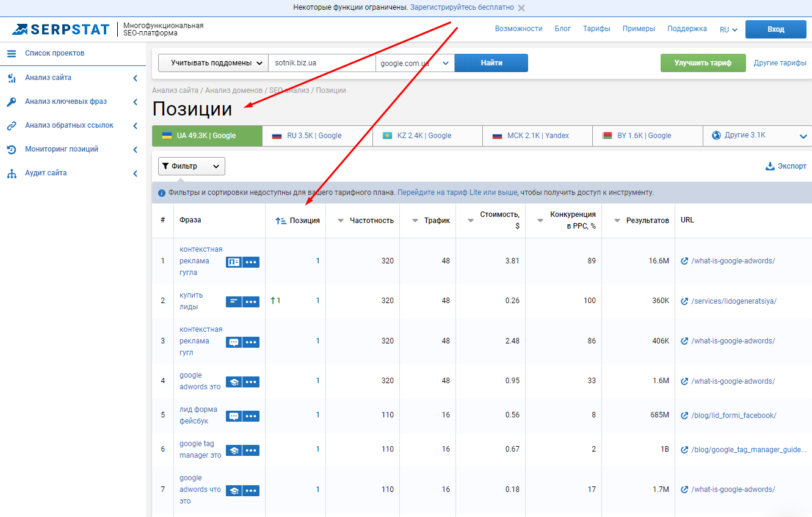Click external link icon beside /blog/lid_formi_facebook/
Viewport: 812px width, 517px height.
point(684,416)
